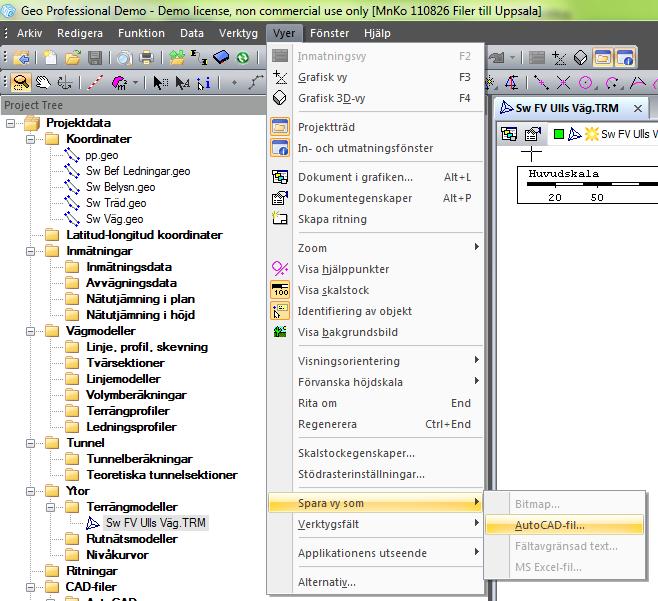658x601 pixels.
Task: Click the print preview magnifier icon
Action: point(124,57)
